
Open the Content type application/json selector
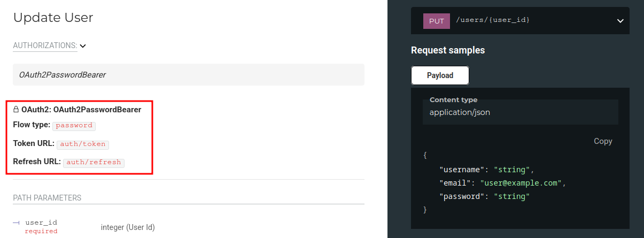(520, 112)
